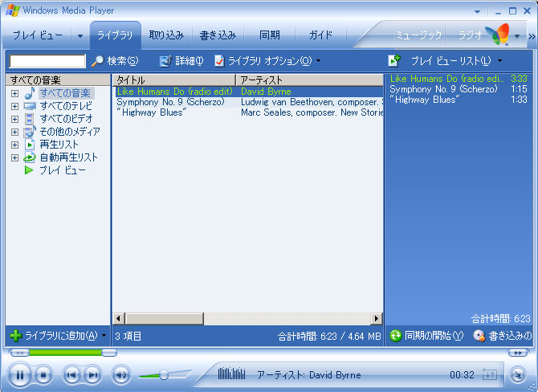
Task: Show more tabs with the double chevron
Action: click(x=532, y=36)
